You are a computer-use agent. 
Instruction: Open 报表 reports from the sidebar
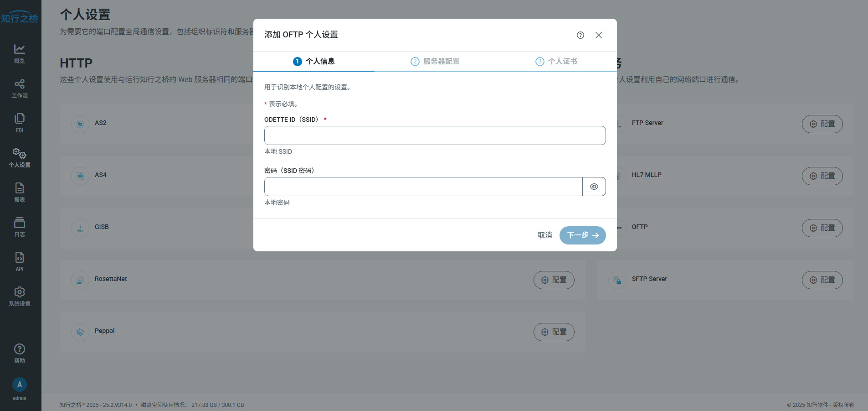(20, 192)
